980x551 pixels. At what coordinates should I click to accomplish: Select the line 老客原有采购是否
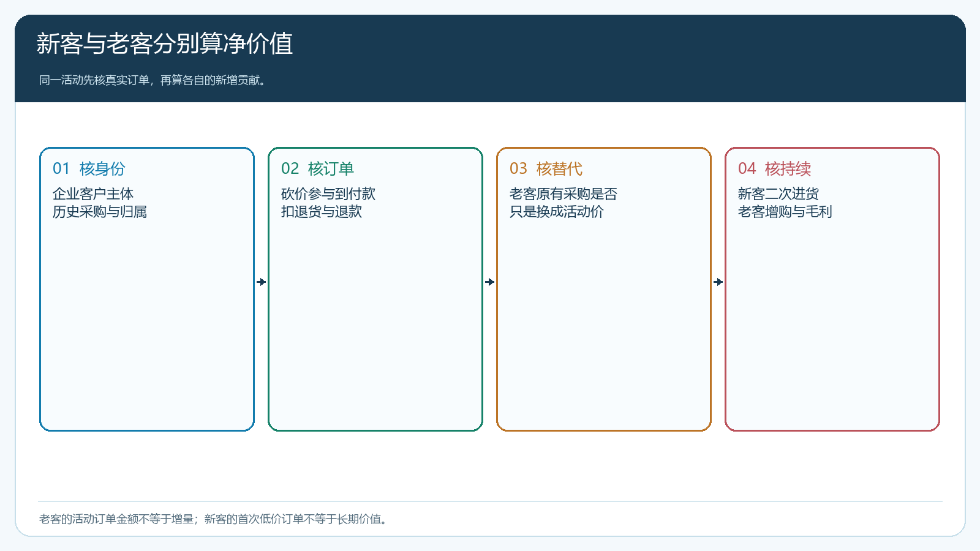tap(563, 194)
